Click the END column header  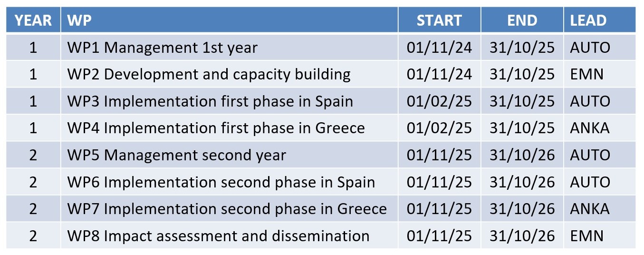[x=522, y=20]
